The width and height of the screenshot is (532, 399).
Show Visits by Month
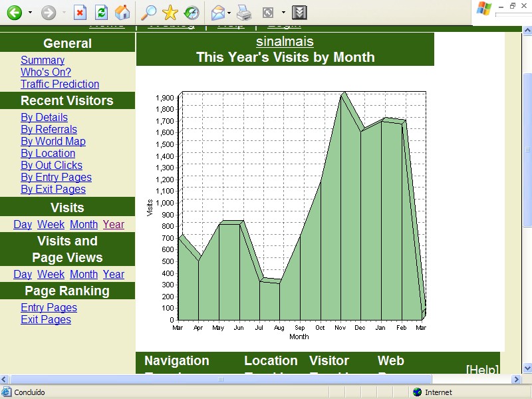[x=84, y=224]
